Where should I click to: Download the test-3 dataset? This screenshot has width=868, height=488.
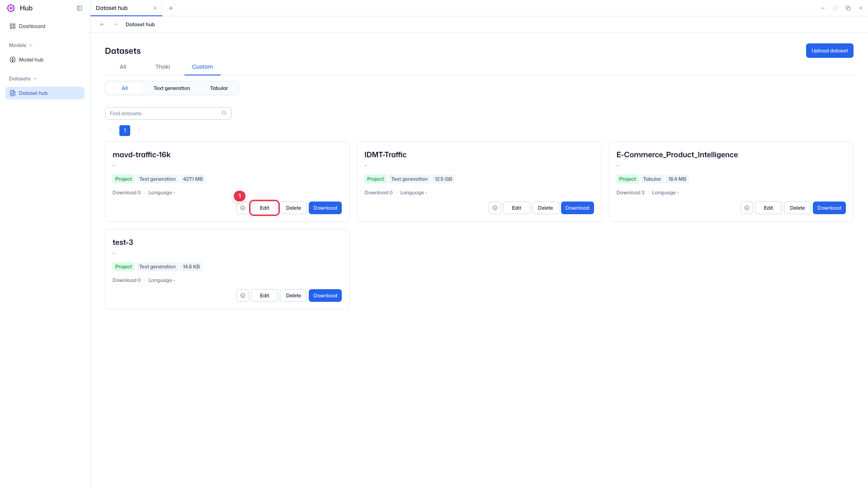[x=325, y=296]
